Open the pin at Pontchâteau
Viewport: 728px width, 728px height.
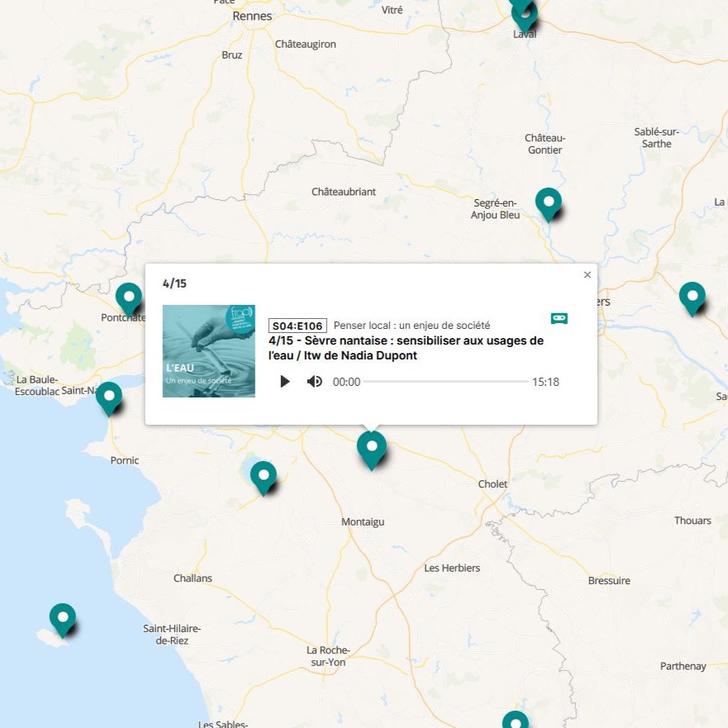coord(129,296)
